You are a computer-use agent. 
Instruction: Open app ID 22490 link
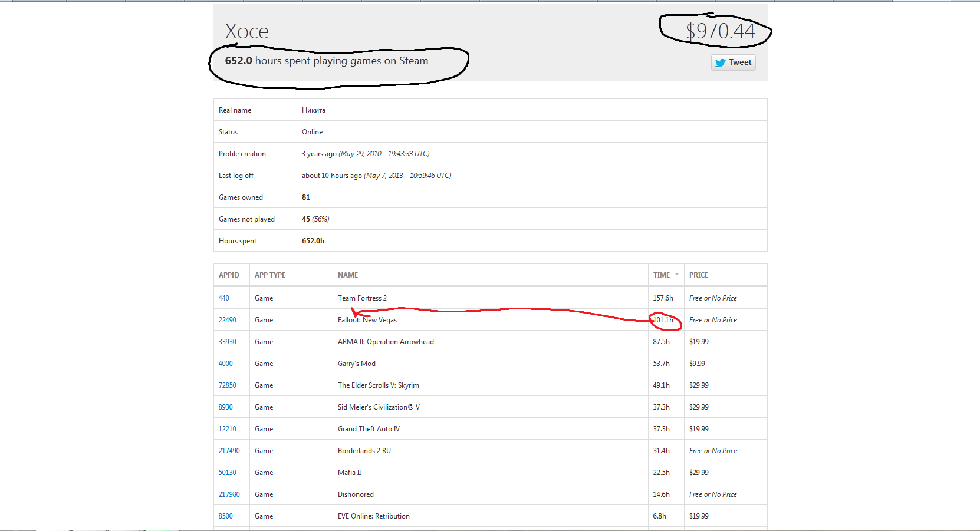[x=228, y=320]
